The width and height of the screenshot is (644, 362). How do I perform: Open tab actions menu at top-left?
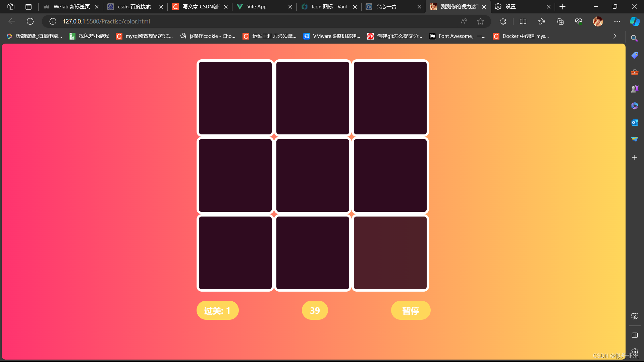(x=29, y=7)
